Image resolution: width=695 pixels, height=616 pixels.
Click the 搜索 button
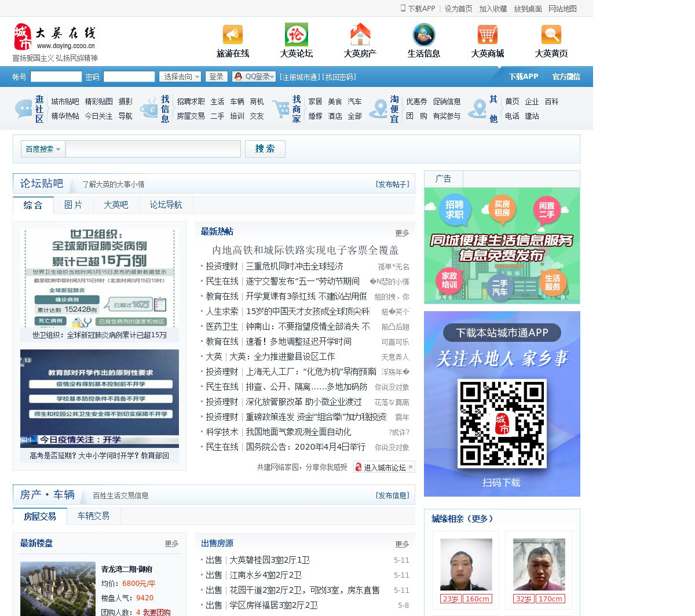tap(265, 149)
